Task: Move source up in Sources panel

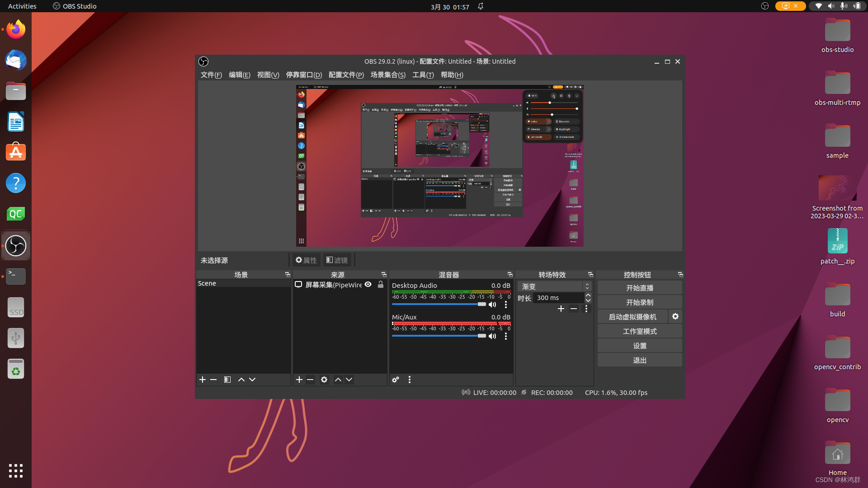Action: pos(338,380)
